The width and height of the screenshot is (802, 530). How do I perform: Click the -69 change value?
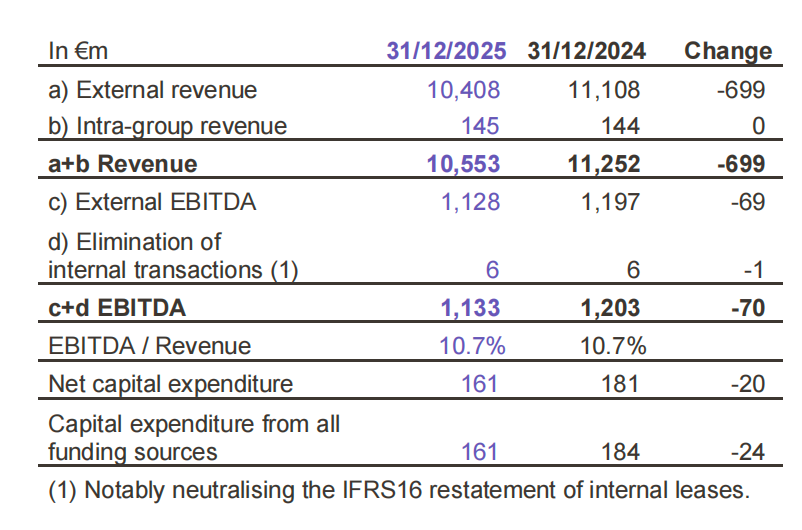(747, 202)
